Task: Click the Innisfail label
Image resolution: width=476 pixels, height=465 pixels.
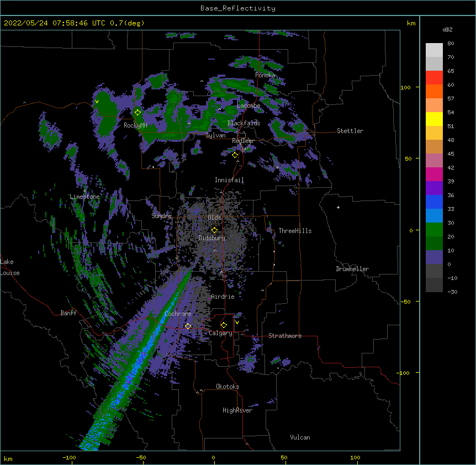Action: coord(229,180)
